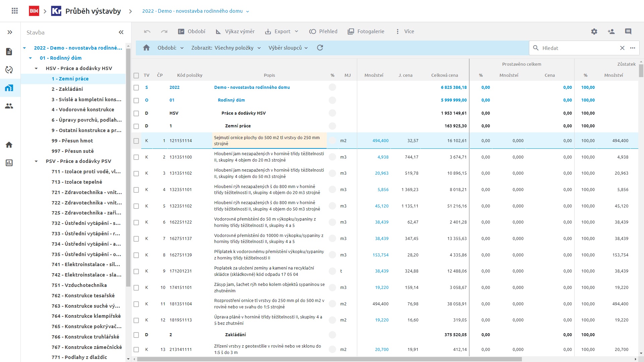
Task: Collapse the PSV - Práce a dodávky PSV node
Action: tap(36, 161)
